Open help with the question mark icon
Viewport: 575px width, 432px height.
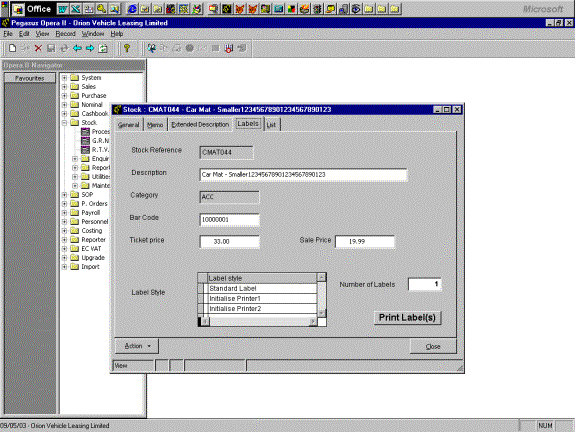coord(127,48)
